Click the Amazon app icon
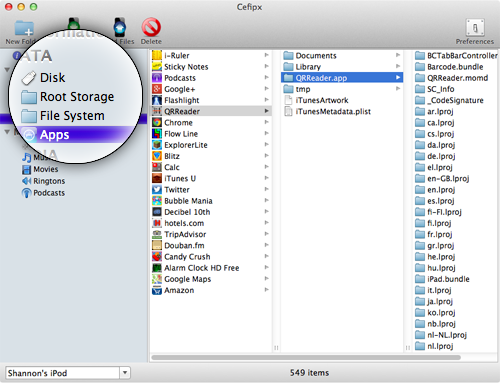This screenshot has height=383, width=500. pyautogui.click(x=157, y=290)
